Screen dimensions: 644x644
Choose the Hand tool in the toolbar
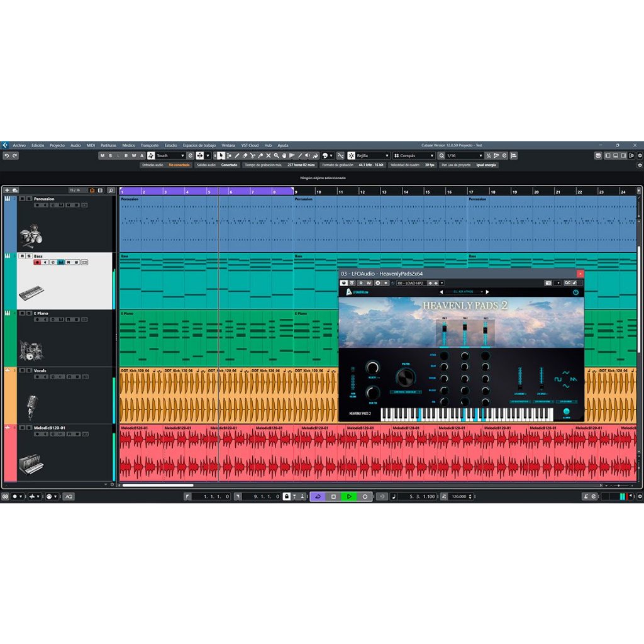284,156
